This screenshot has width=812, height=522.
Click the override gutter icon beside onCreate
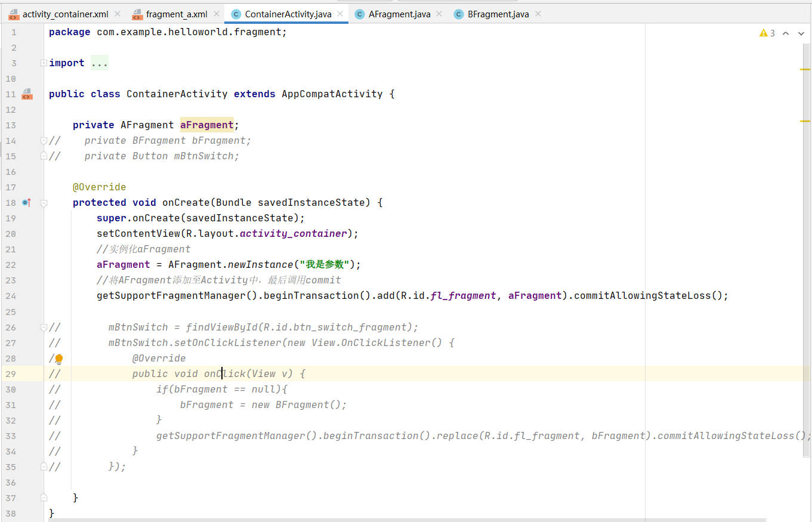click(26, 203)
